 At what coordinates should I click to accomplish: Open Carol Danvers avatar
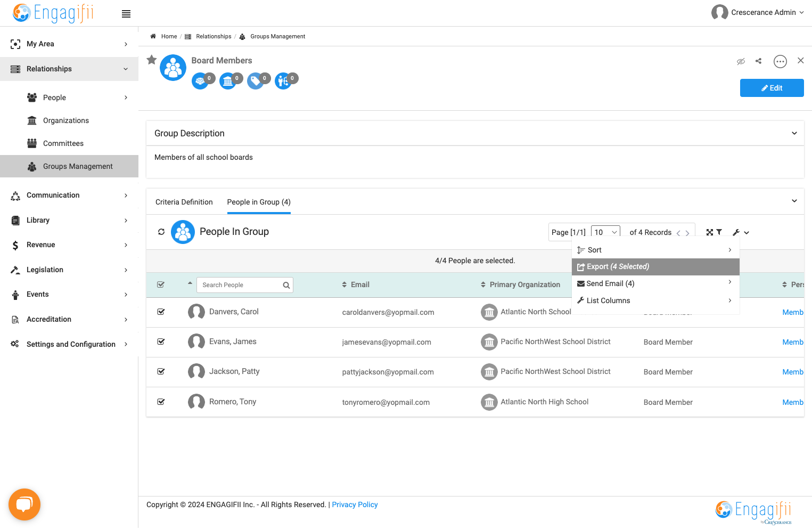pyautogui.click(x=196, y=312)
